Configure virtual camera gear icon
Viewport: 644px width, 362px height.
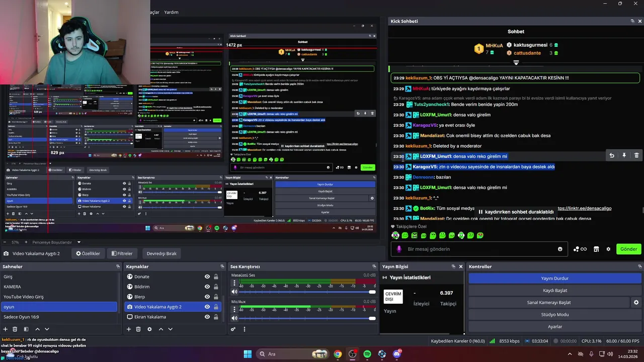click(636, 303)
